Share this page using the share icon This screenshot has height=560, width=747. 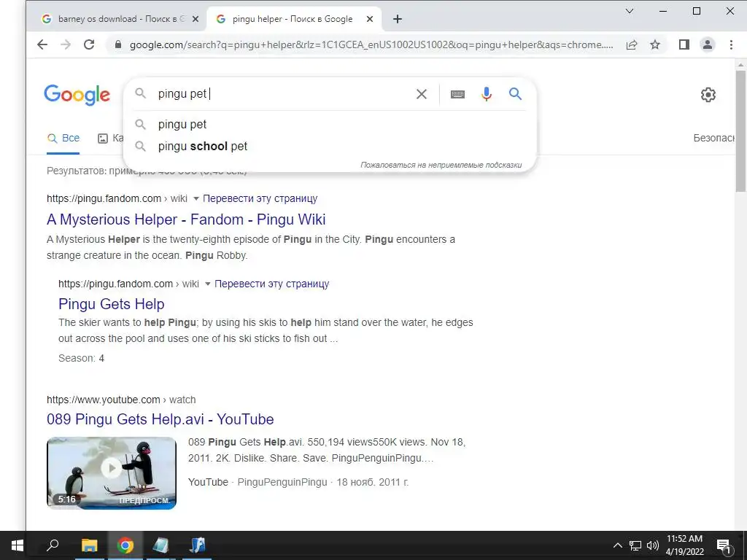[632, 44]
